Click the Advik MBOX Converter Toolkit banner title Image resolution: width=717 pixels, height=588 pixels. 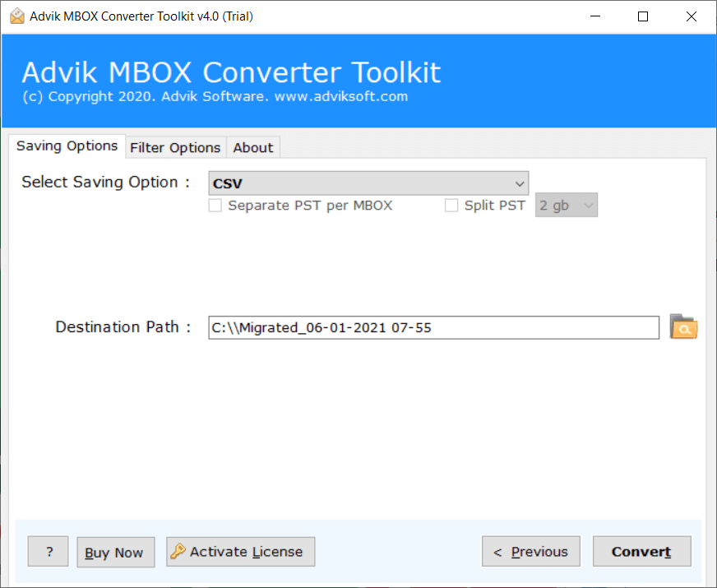pos(231,72)
